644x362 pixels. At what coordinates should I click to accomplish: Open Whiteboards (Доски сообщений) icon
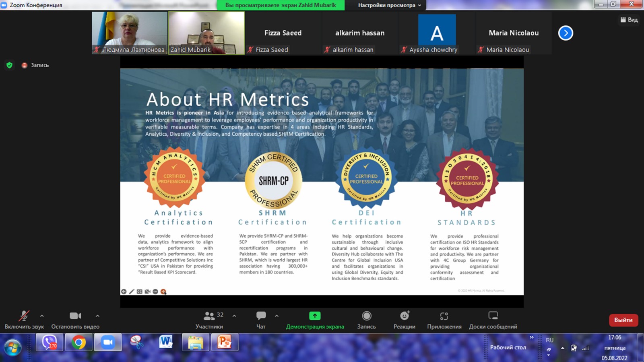(x=493, y=316)
